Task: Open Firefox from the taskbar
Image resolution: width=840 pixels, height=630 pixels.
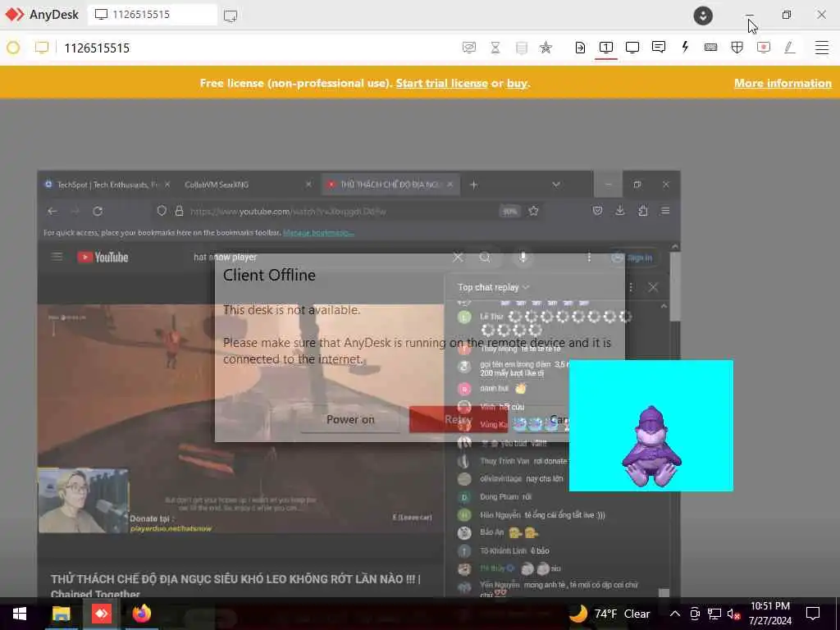Action: (x=142, y=614)
